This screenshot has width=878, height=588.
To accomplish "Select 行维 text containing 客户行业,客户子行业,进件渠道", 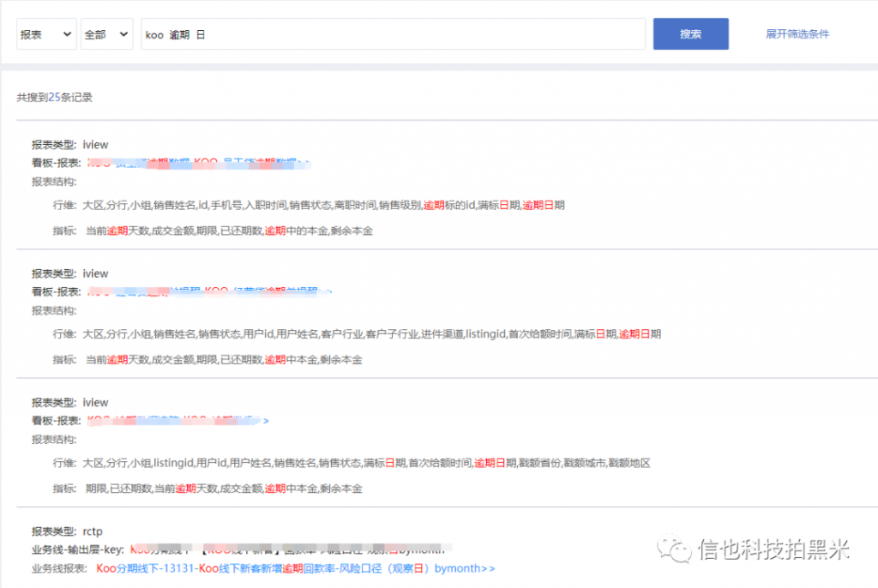I will click(372, 334).
